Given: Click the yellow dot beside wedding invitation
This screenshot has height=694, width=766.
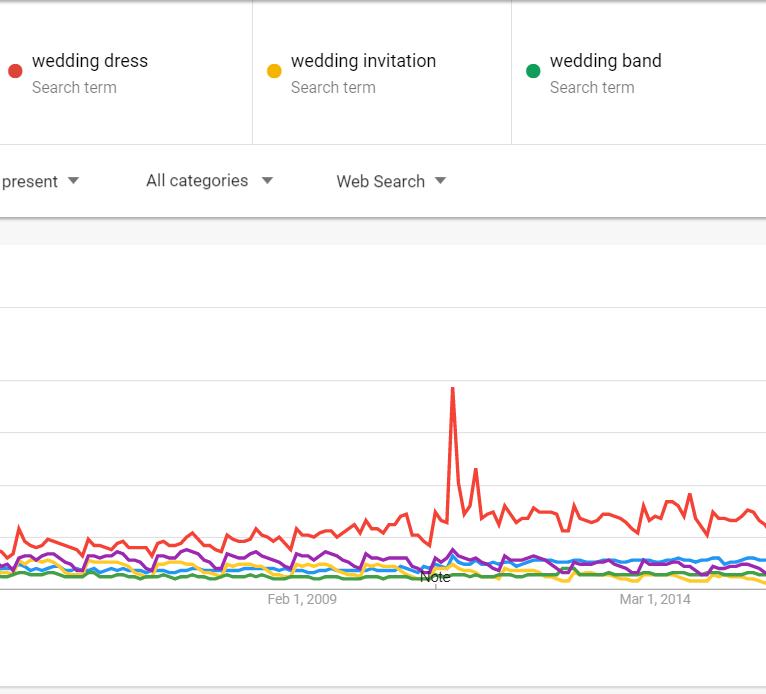Looking at the screenshot, I should pyautogui.click(x=274, y=70).
